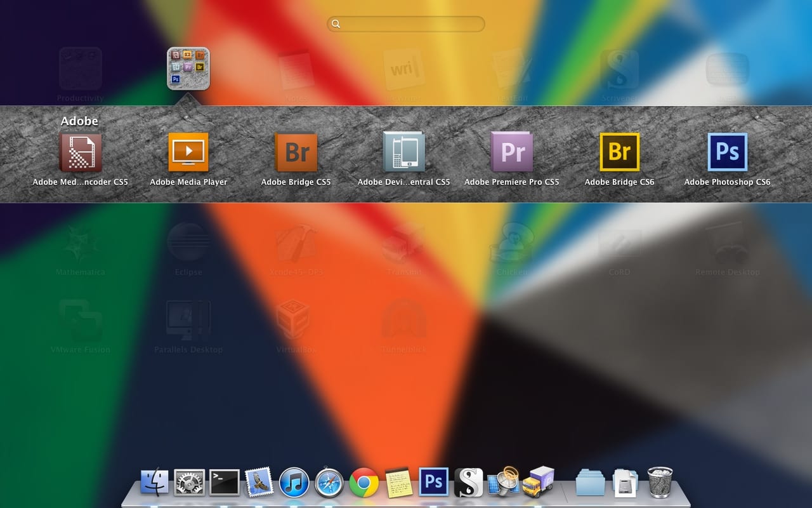This screenshot has width=812, height=508.
Task: Open Mail from the Dock
Action: click(259, 483)
